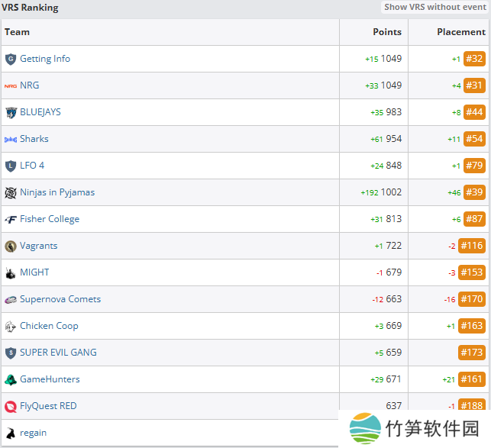Click the #170 placement badge
491x448 pixels.
point(472,299)
